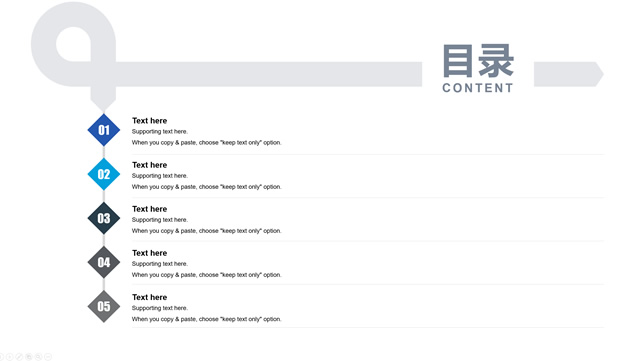Select the dark navy diamond numbered 03
The width and height of the screenshot is (635, 361).
[x=104, y=218]
